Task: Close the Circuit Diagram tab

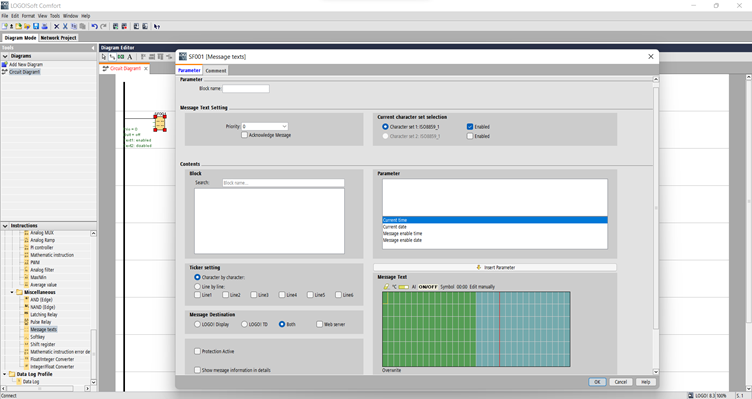Action: point(146,69)
